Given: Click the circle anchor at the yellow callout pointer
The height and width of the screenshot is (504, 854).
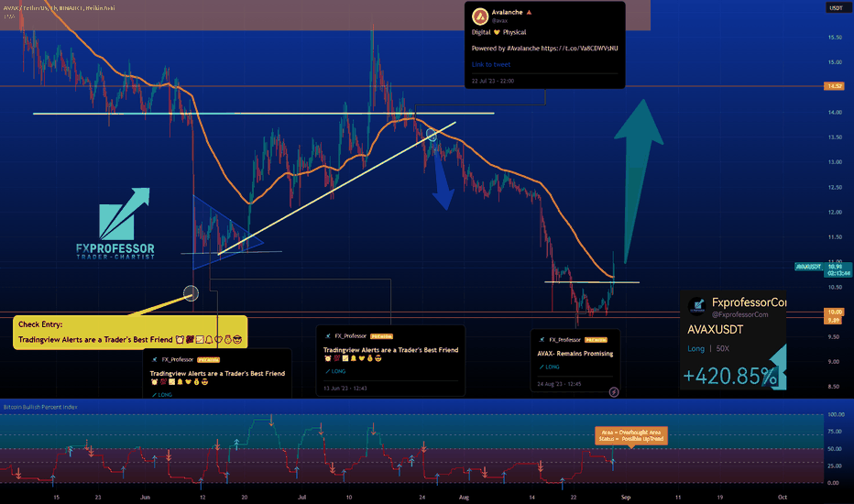Looking at the screenshot, I should pyautogui.click(x=191, y=293).
